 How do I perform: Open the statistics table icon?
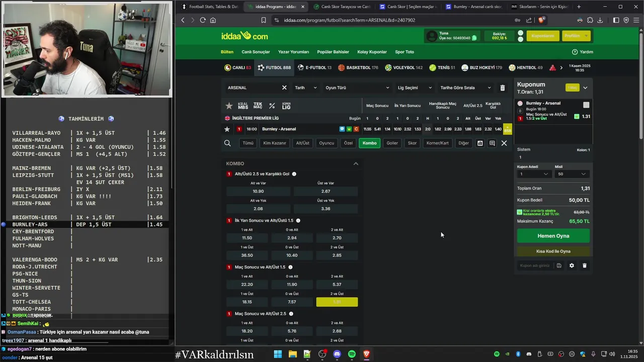(x=480, y=143)
